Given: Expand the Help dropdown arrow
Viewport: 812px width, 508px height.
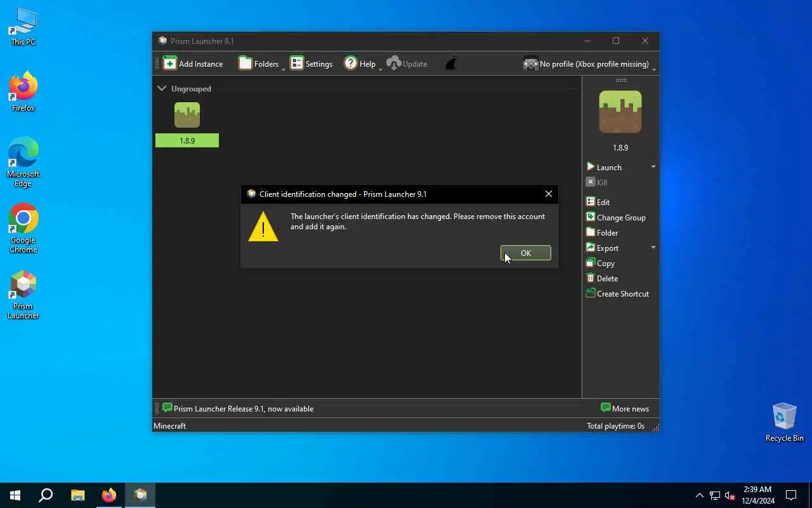Looking at the screenshot, I should [381, 68].
